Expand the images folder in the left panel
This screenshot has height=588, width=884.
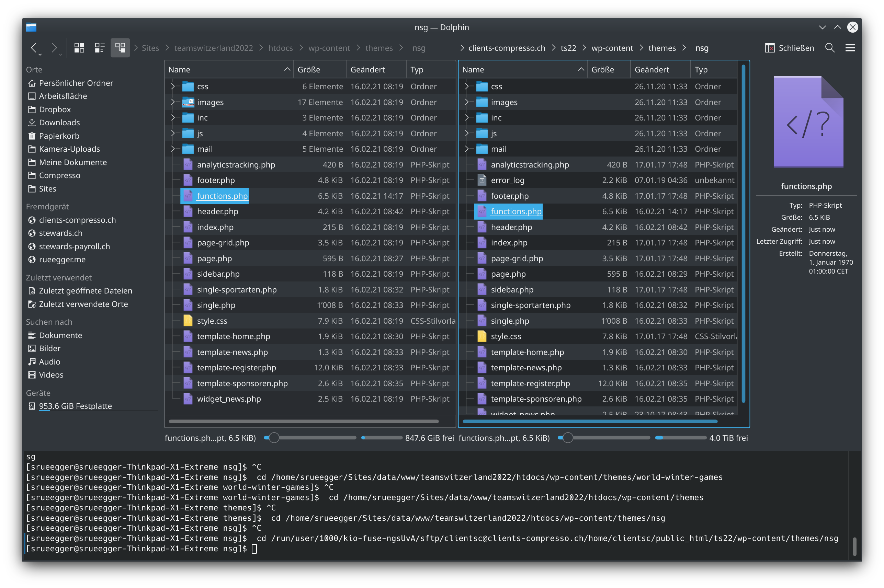(173, 102)
